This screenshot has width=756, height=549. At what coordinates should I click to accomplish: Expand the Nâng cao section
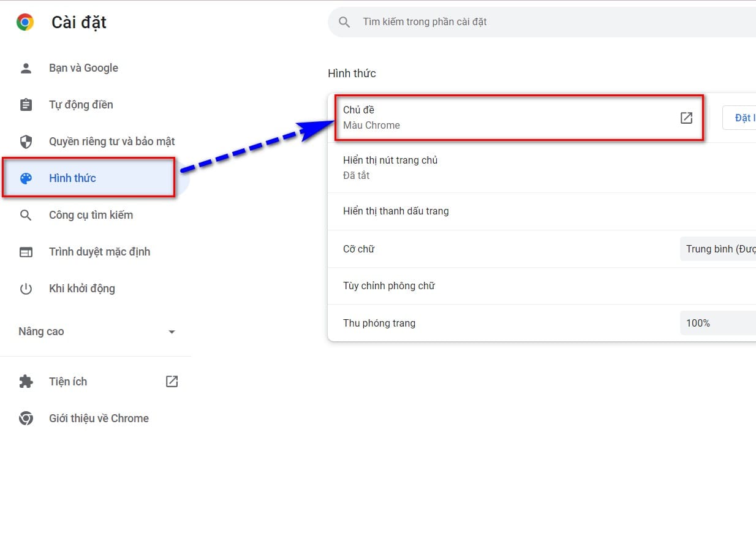(97, 331)
